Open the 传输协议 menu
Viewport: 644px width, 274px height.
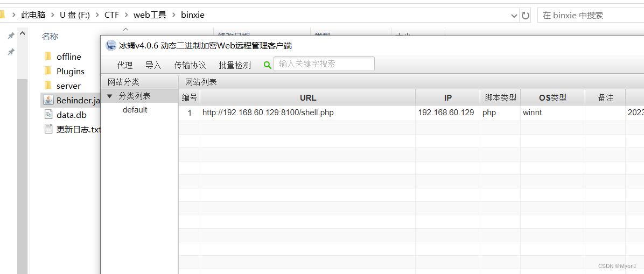[x=190, y=65]
